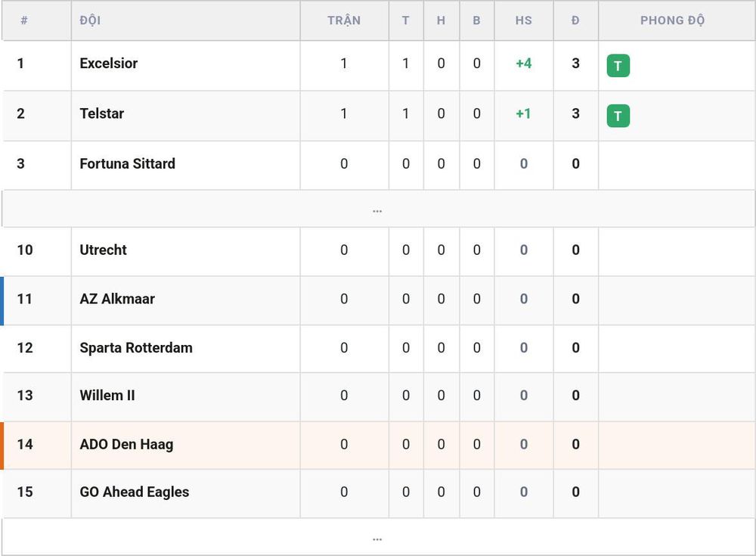The image size is (756, 556).
Task: Click the # rank column header
Action: (x=24, y=20)
